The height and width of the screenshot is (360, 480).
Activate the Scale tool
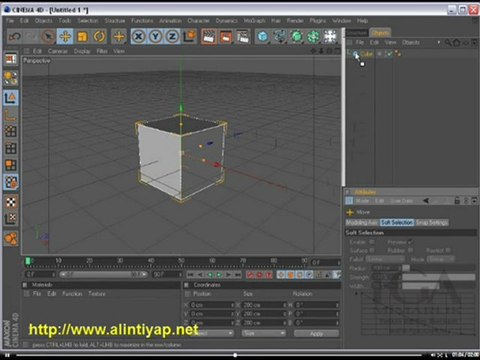82,36
